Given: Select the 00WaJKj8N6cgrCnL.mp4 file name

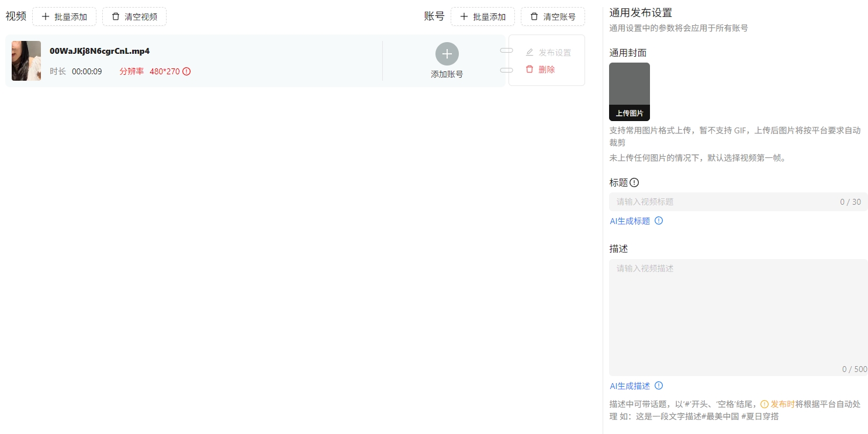Looking at the screenshot, I should coord(99,51).
